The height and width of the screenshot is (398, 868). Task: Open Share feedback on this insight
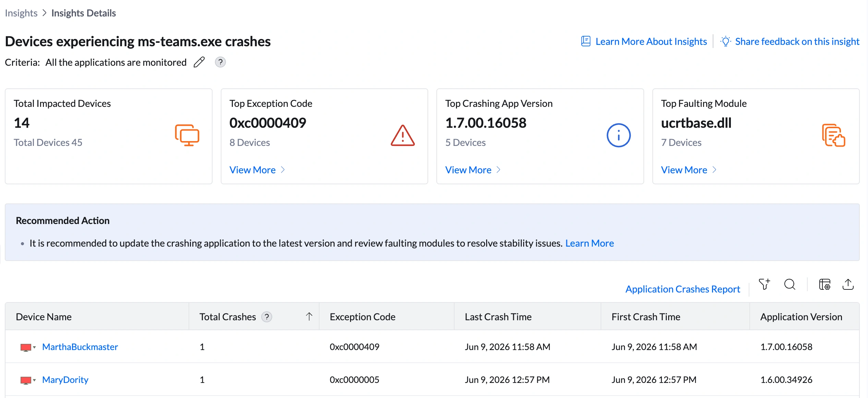pyautogui.click(x=797, y=41)
